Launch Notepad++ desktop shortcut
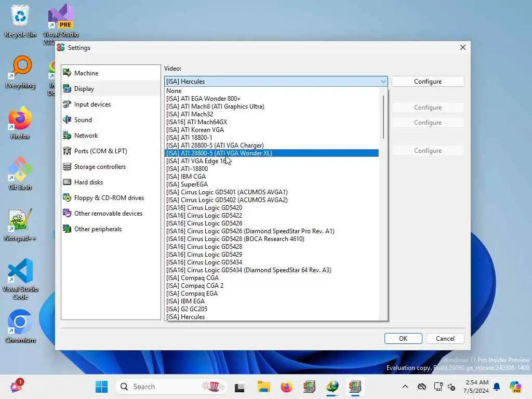 (x=20, y=224)
